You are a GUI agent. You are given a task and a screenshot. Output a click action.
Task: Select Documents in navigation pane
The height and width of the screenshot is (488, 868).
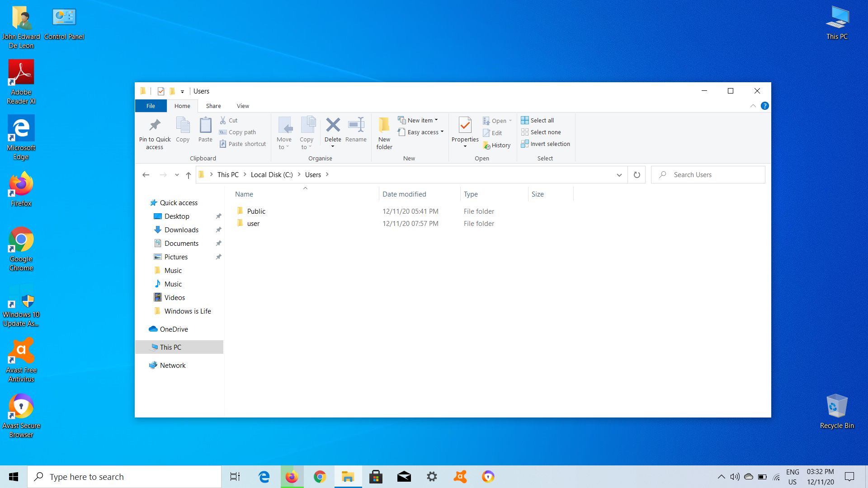181,243
